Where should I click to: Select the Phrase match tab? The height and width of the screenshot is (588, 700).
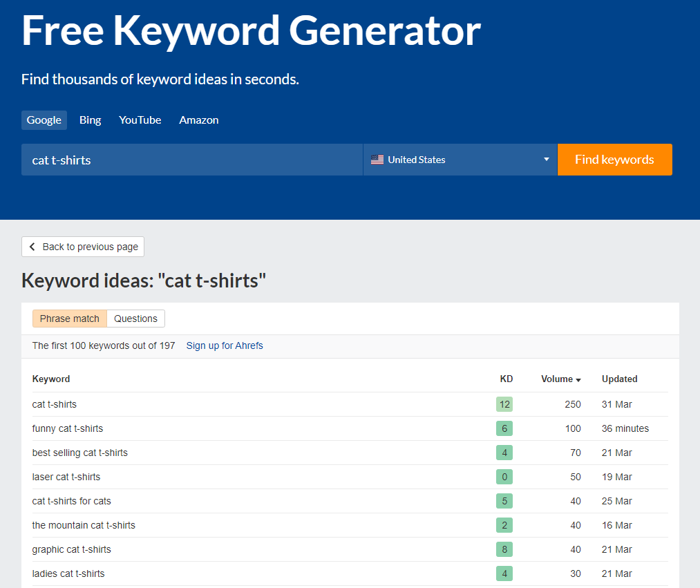pos(70,319)
